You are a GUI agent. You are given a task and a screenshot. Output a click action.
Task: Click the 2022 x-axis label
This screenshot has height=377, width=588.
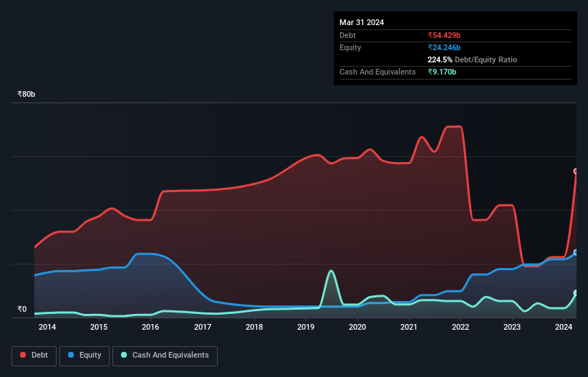pos(461,327)
